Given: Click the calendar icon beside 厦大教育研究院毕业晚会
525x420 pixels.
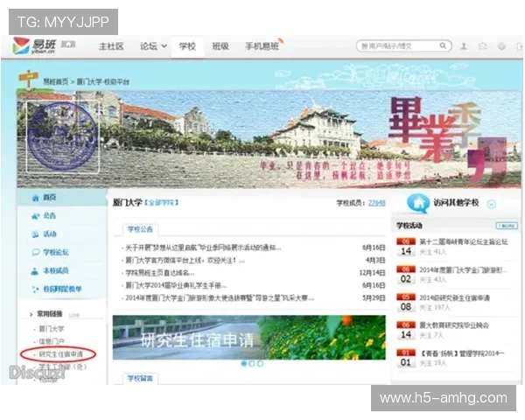Looking at the screenshot, I should tap(406, 330).
